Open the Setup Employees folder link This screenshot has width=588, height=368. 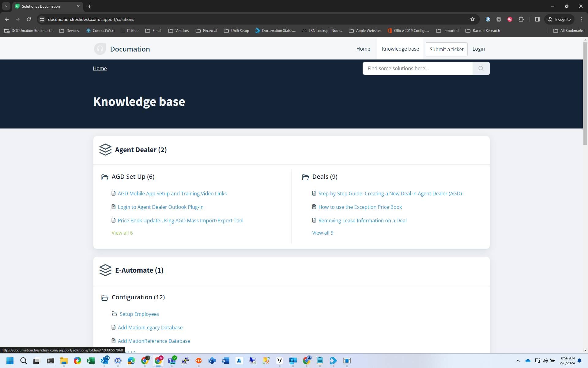click(139, 314)
